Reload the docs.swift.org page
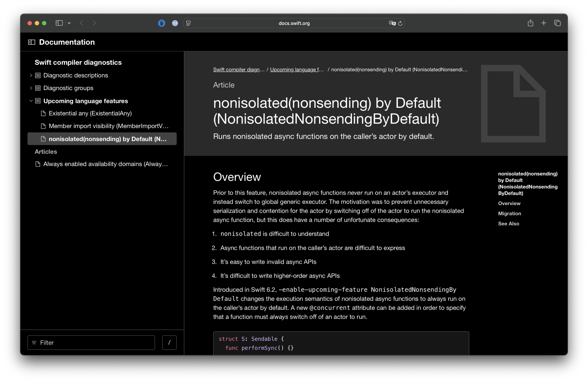 coord(400,24)
